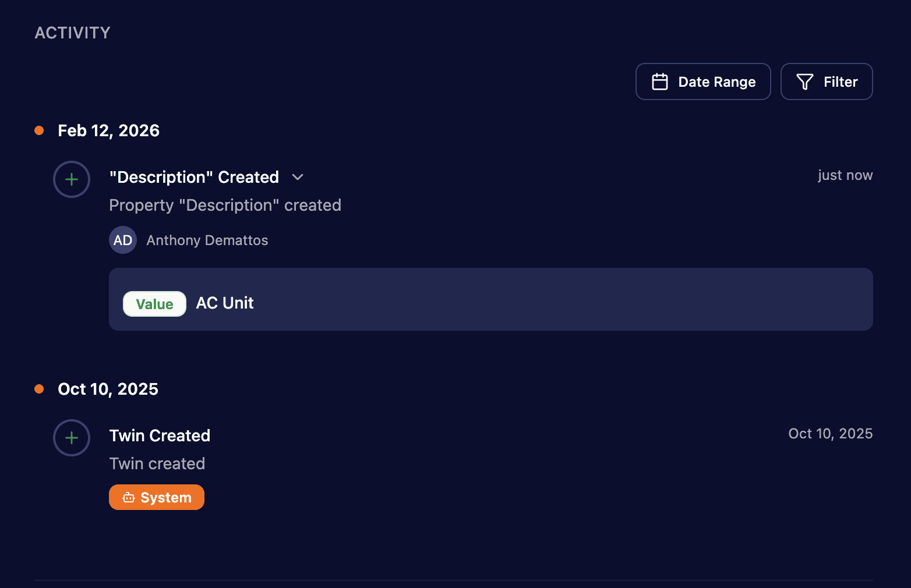Select the "Description" Created event title
Screen dimensions: 911x588
tap(194, 177)
